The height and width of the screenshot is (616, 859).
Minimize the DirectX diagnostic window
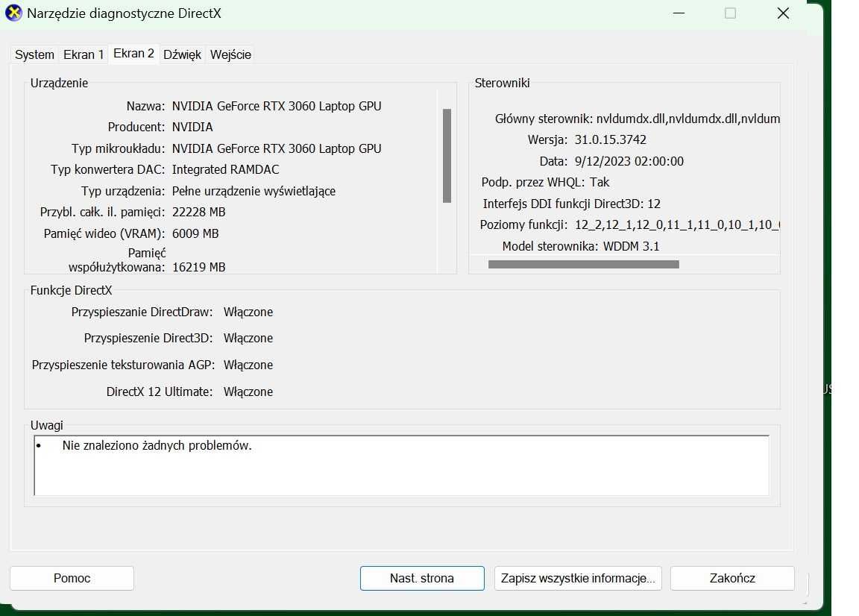point(679,13)
